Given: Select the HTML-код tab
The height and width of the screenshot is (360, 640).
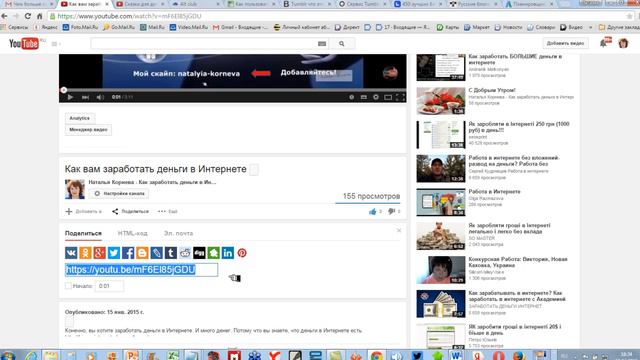Looking at the screenshot, I should point(133,233).
